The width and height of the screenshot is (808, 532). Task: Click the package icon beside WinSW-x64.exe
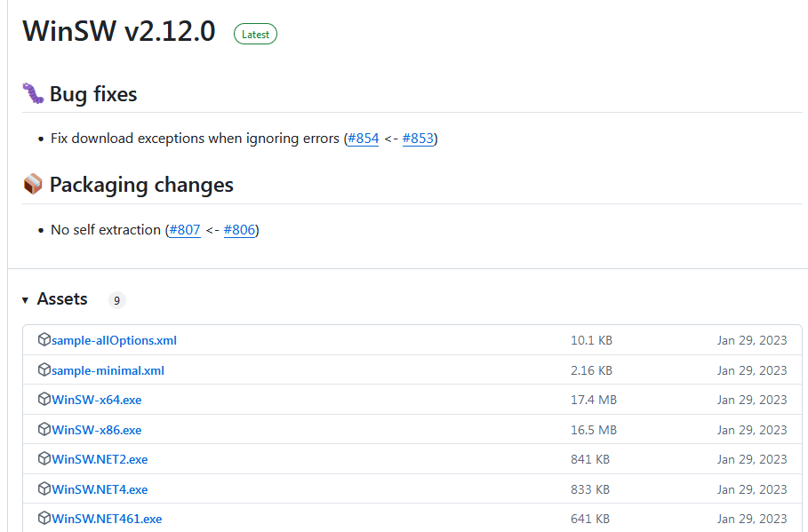44,399
